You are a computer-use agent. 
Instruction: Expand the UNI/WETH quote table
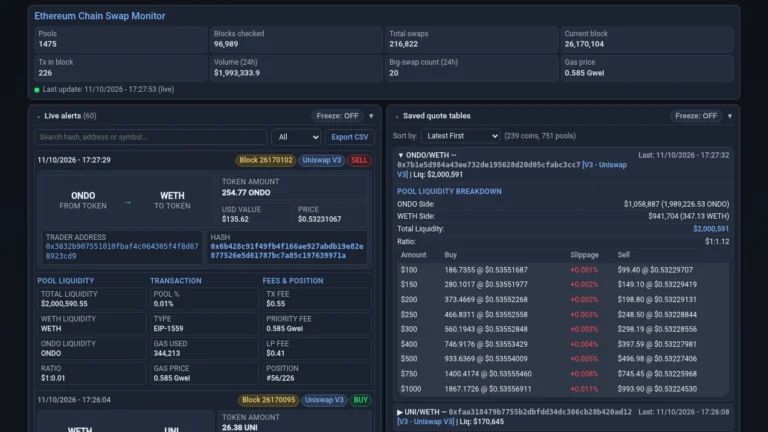[400, 412]
